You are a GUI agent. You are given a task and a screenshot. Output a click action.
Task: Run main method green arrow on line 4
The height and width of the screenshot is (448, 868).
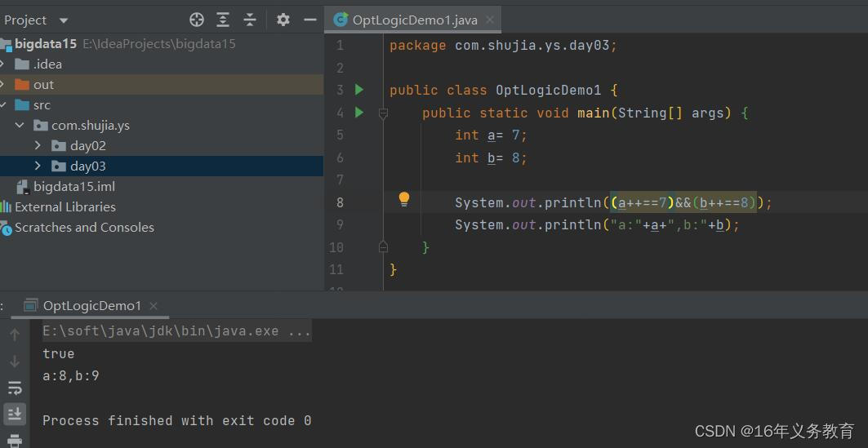[x=359, y=113]
